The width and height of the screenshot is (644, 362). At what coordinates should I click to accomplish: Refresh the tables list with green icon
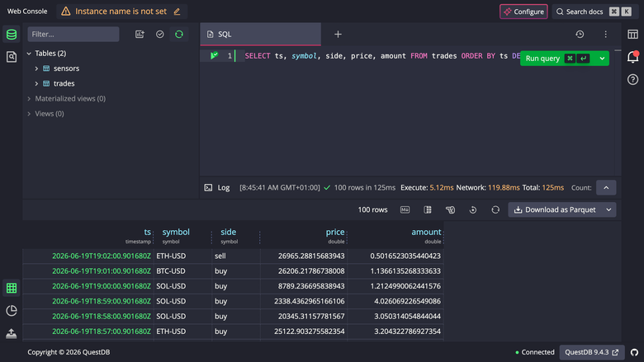pos(179,35)
